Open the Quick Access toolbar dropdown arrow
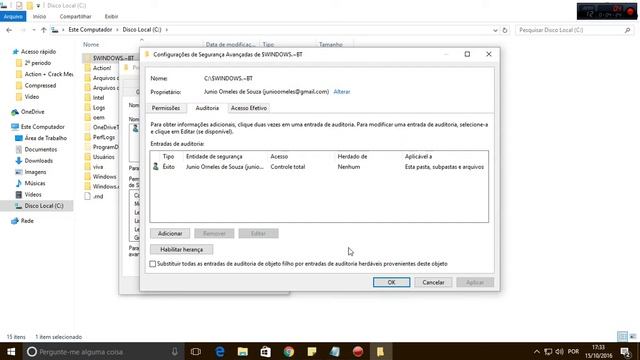The width and height of the screenshot is (640, 360). (38, 6)
